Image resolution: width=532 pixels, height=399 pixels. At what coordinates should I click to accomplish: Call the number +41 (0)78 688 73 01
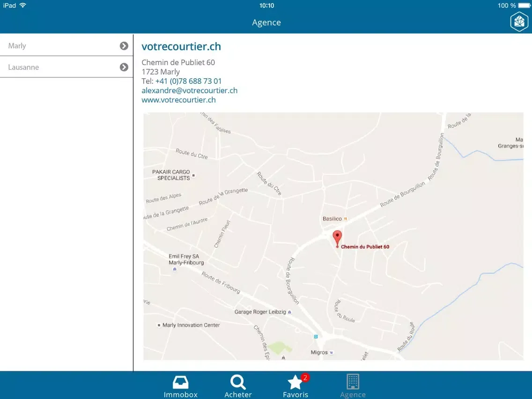188,81
